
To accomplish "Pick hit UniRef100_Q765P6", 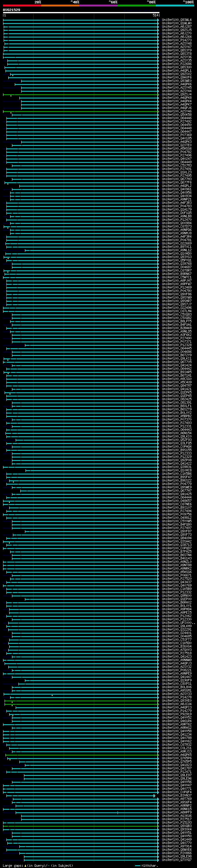I will [x=176, y=758].
